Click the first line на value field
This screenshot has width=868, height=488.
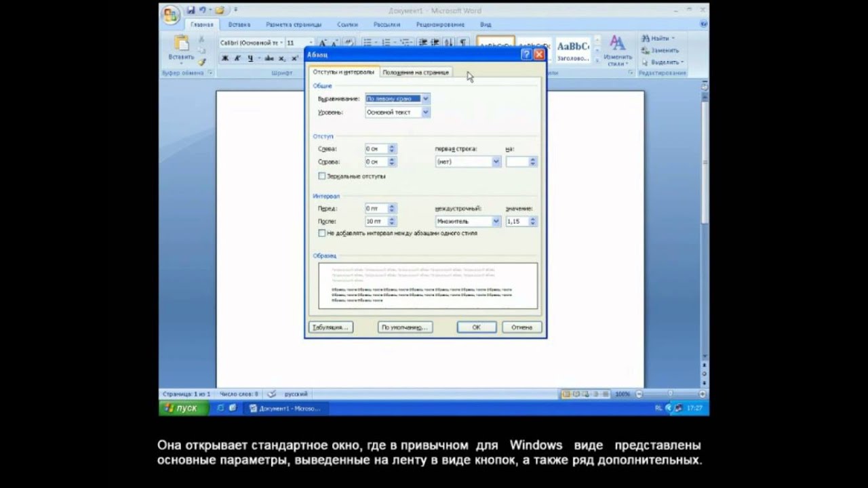coord(517,162)
